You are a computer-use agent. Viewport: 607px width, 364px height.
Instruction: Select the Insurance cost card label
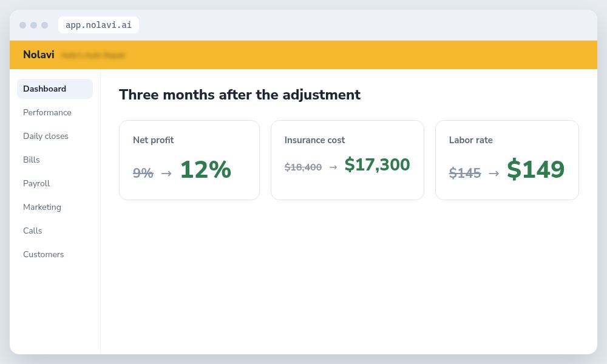pyautogui.click(x=314, y=140)
